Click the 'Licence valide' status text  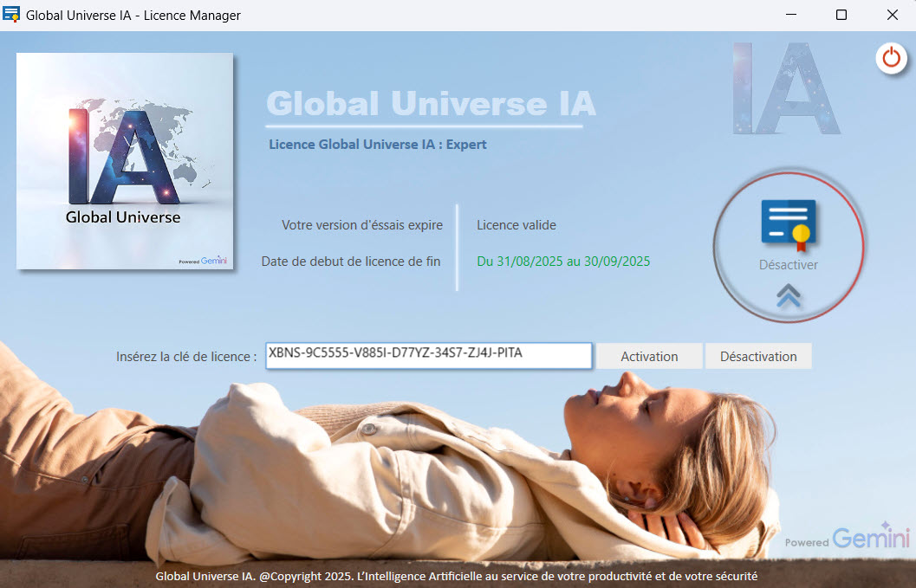(x=516, y=225)
